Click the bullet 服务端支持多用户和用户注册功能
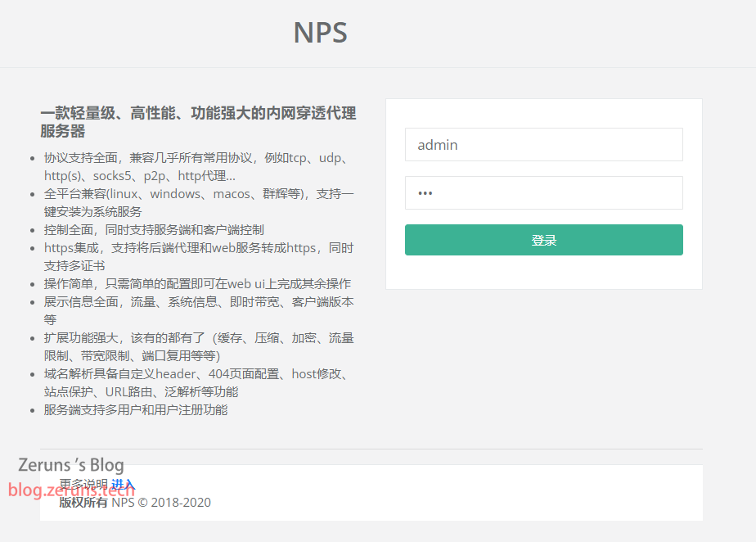Image resolution: width=756 pixels, height=542 pixels. 136,409
